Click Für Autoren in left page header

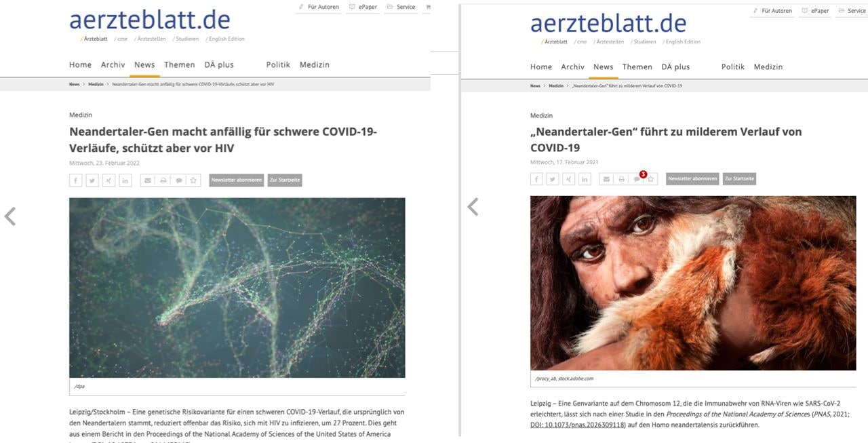click(x=318, y=7)
